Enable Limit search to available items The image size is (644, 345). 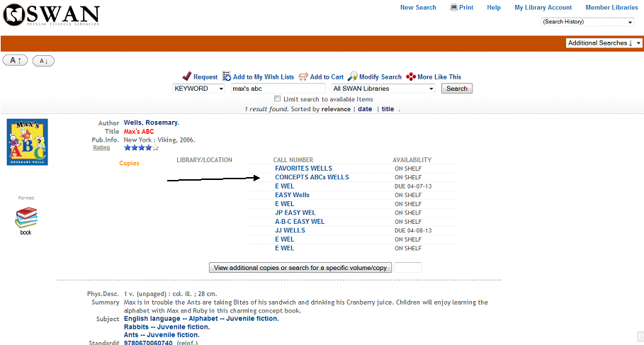tap(277, 99)
